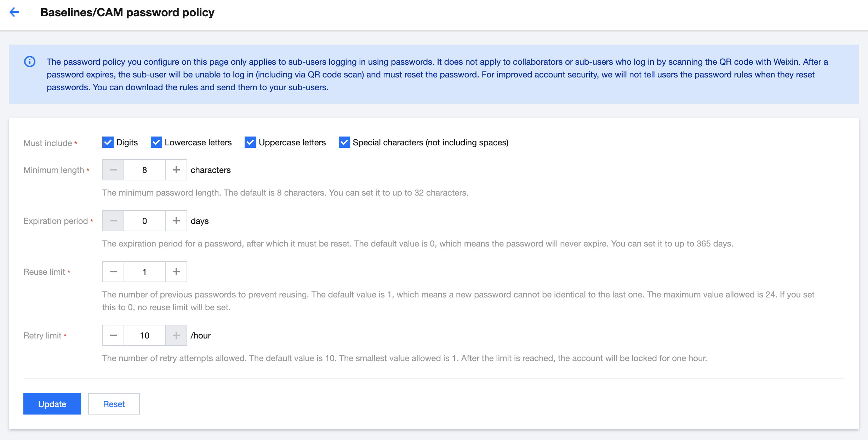Click the info icon in banner

coord(30,62)
